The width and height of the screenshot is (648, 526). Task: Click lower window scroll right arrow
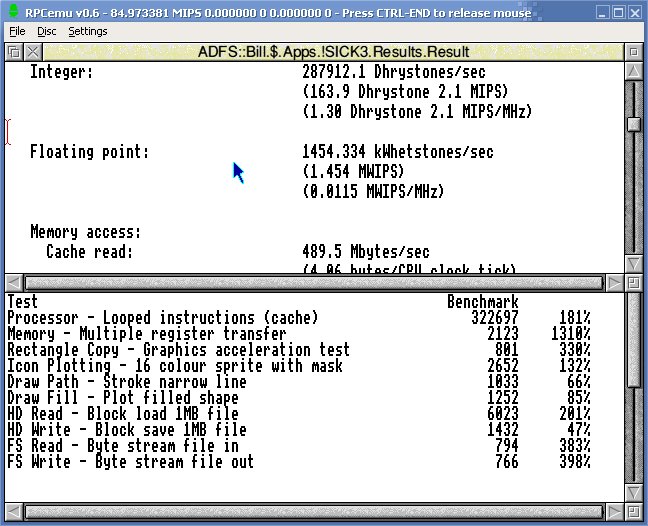612,515
